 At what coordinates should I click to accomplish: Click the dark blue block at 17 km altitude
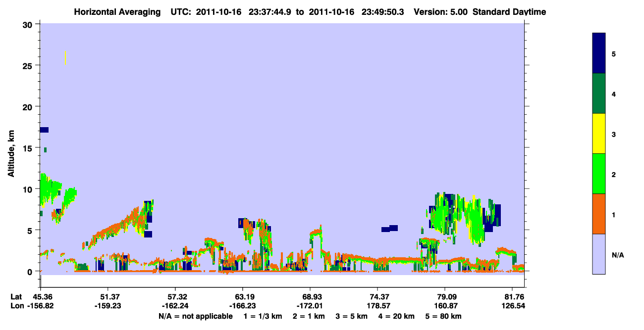click(44, 130)
